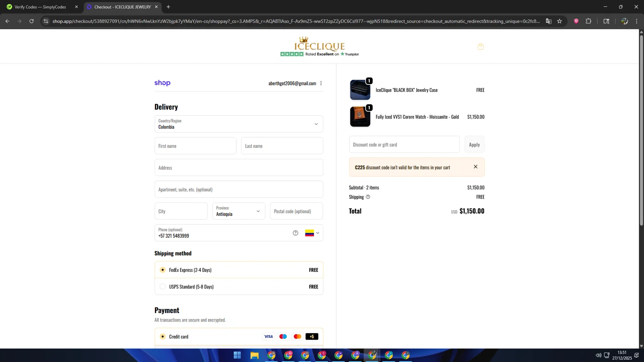Click the Discount code or gift card field
The height and width of the screenshot is (362, 644).
click(404, 145)
